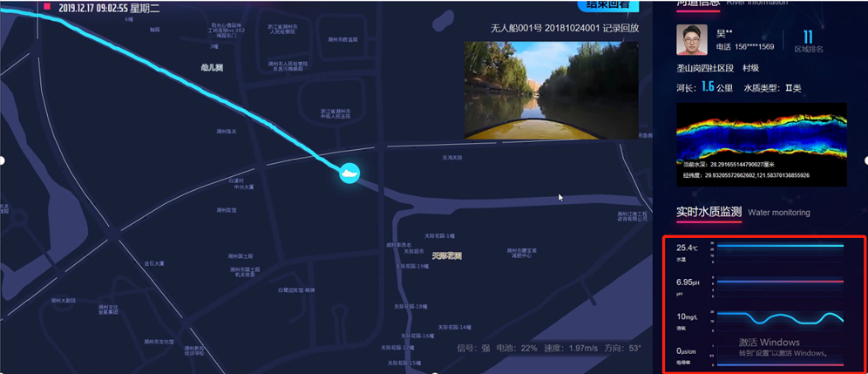Click the white handle on right edge
The height and width of the screenshot is (374, 868).
click(865, 160)
